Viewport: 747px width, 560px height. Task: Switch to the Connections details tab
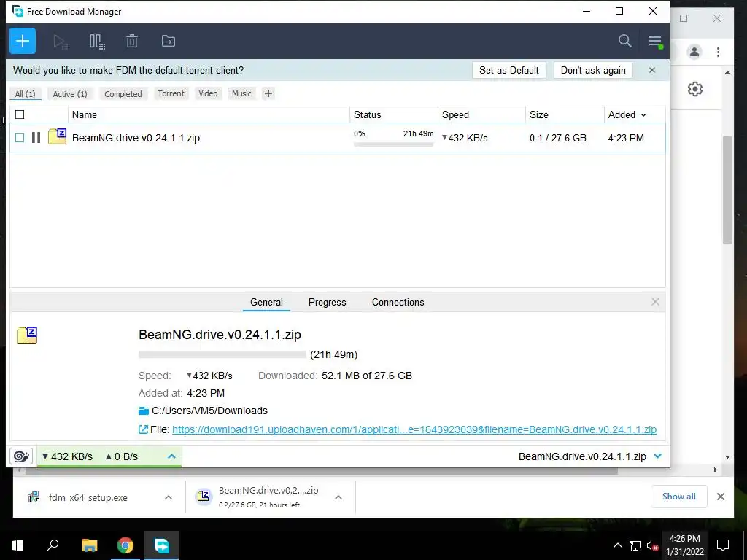coord(398,302)
